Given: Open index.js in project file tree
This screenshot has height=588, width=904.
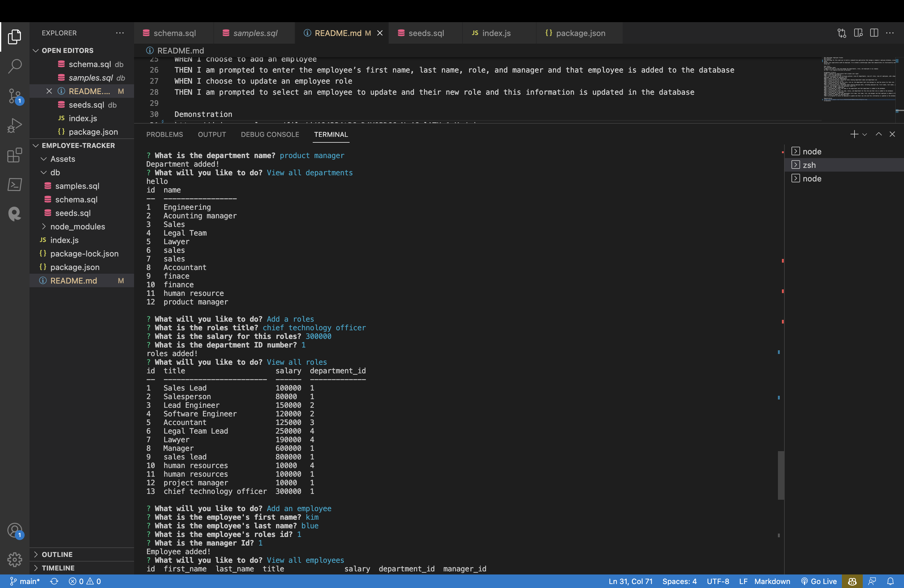Looking at the screenshot, I should pos(82,240).
